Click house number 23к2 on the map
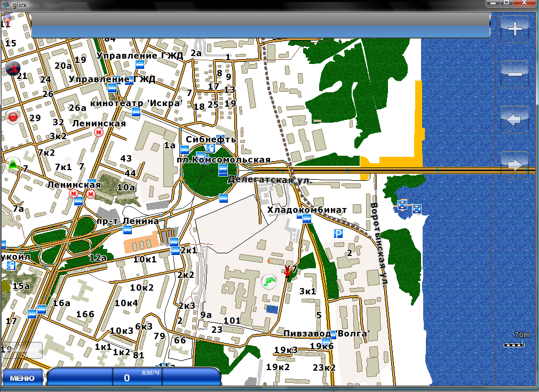This screenshot has height=392, width=539. click(324, 367)
